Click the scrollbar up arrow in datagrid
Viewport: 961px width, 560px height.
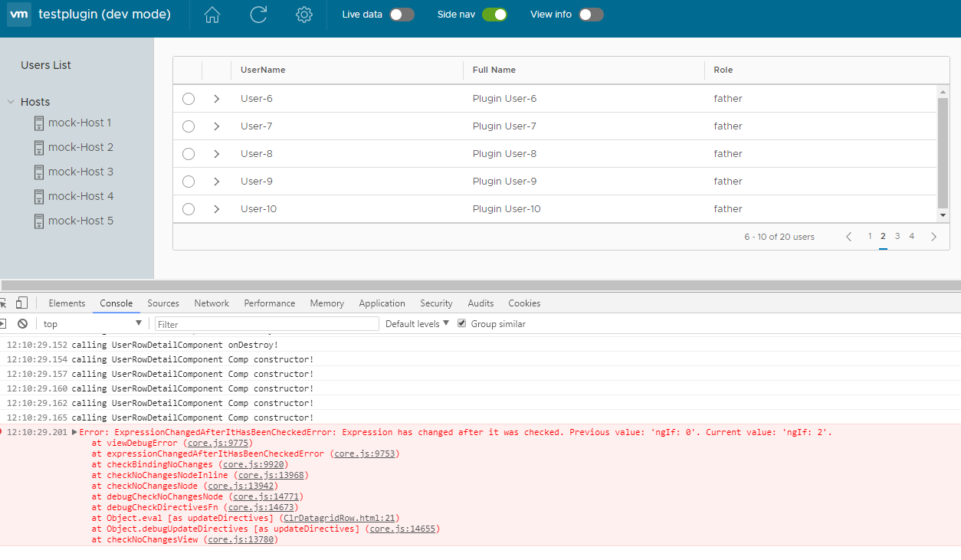943,92
